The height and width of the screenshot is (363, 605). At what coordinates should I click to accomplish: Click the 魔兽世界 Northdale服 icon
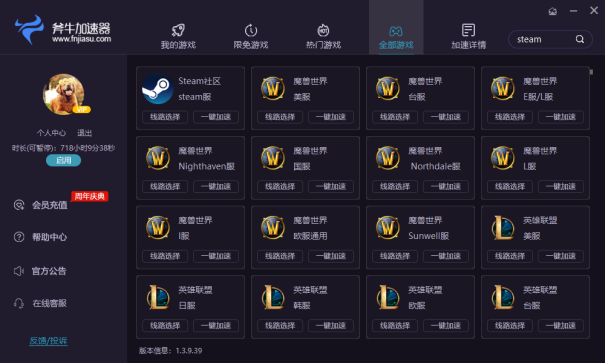click(x=388, y=158)
